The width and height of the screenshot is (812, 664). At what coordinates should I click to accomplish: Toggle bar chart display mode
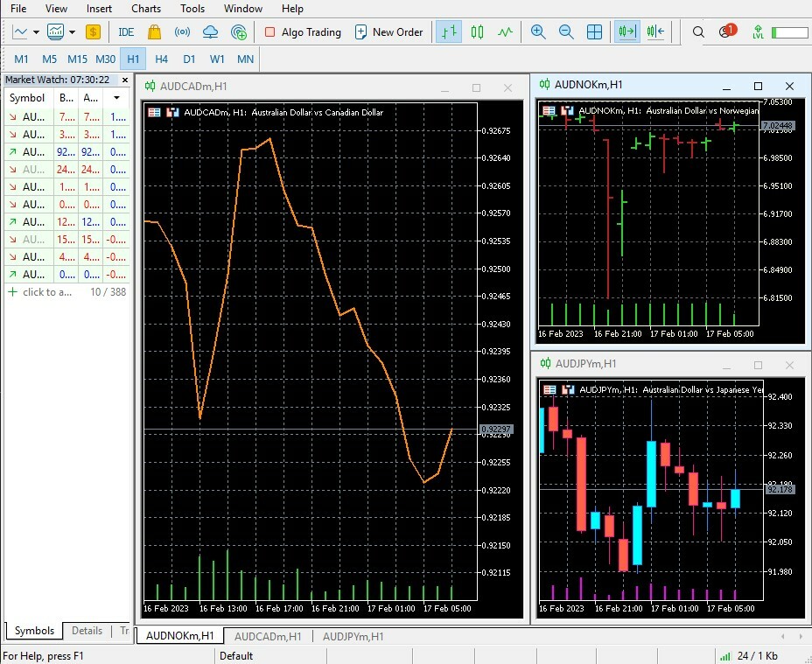point(449,32)
